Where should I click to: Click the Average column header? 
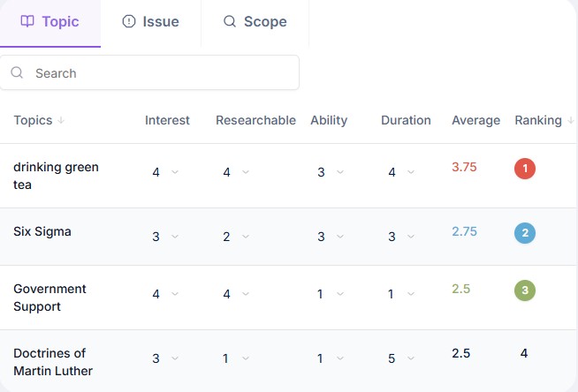(x=475, y=120)
